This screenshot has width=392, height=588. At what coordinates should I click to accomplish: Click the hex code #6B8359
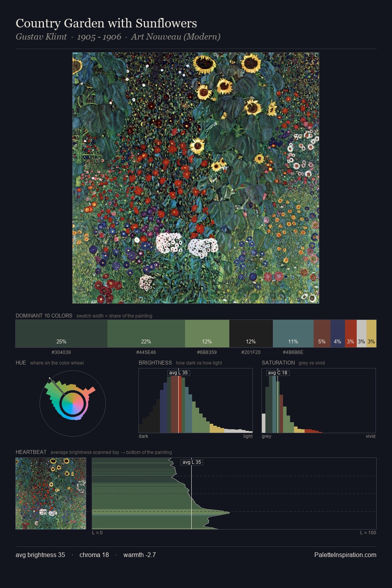[x=207, y=352]
